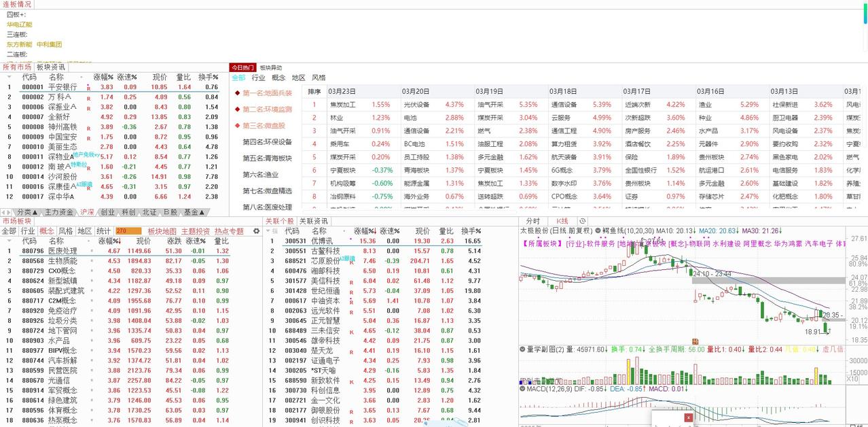This screenshot has height=427, width=868.
Task: Click the R icon next to 优博讯
Action: [351, 241]
